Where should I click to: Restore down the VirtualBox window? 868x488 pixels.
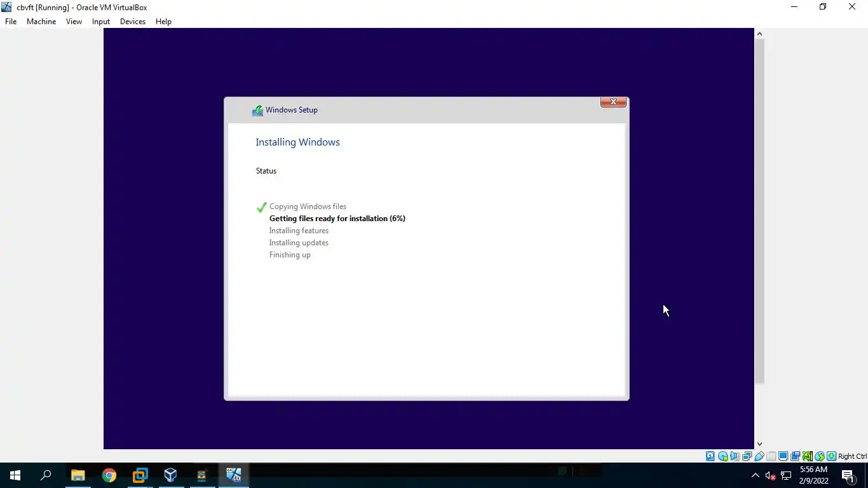tap(823, 7)
